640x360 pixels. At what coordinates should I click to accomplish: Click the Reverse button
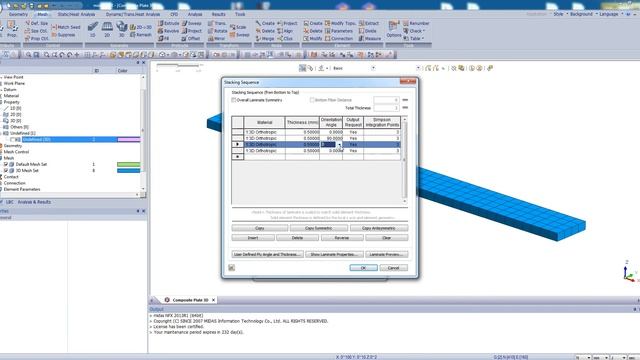[x=342, y=238]
